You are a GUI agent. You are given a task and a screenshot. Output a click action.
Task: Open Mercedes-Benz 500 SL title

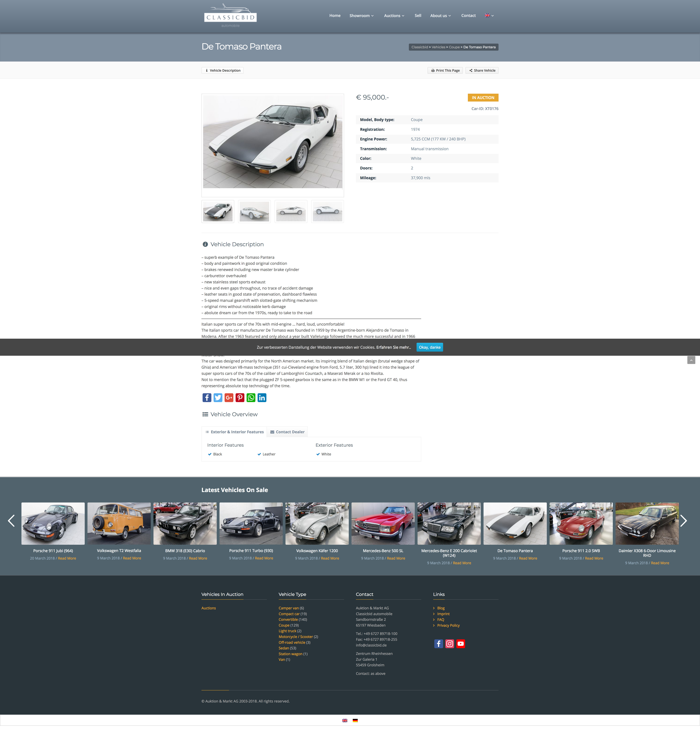(x=383, y=551)
